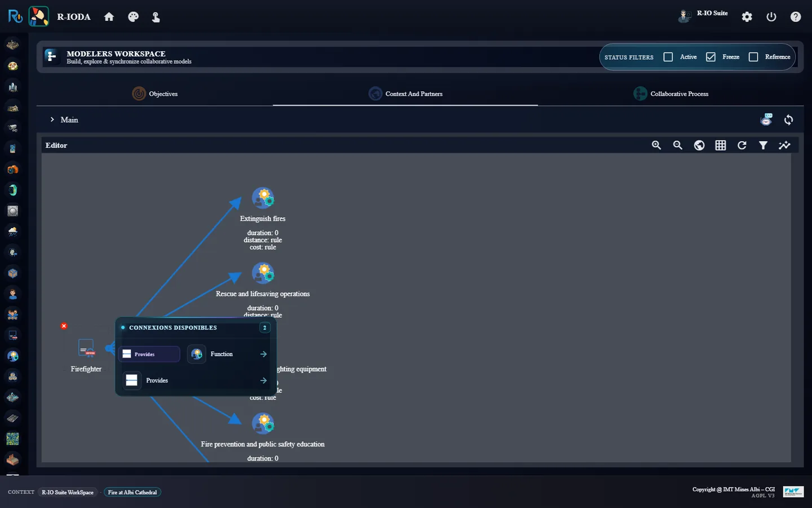Screen dimensions: 812x508
Task: Open the funnel filter in editor toolbar
Action: (763, 145)
